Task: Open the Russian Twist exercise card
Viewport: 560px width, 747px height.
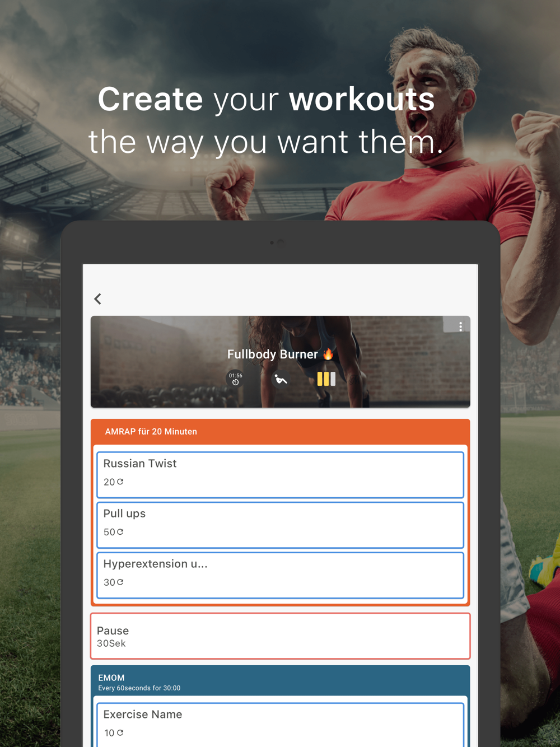Action: click(280, 475)
